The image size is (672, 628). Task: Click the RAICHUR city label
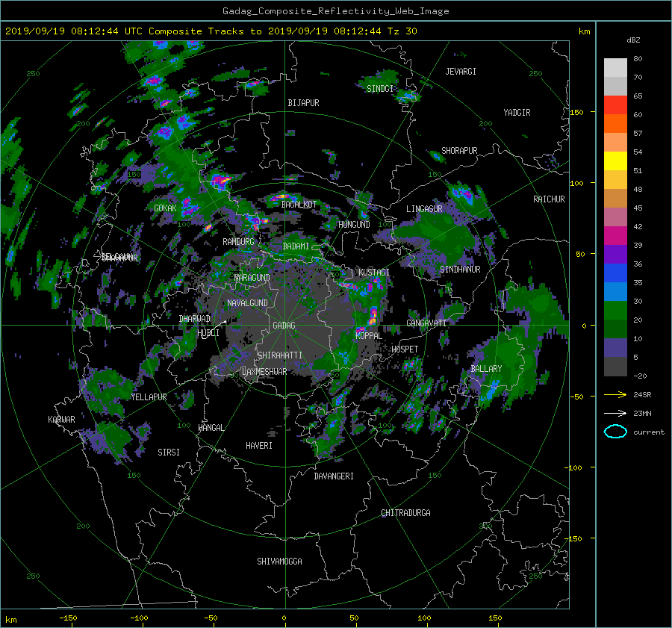[x=549, y=199]
